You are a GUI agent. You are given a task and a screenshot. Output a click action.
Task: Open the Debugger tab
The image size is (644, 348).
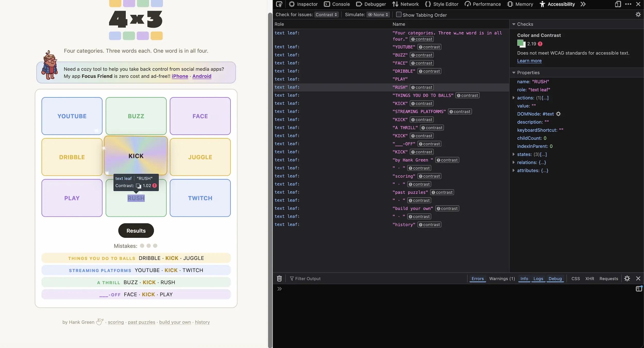pyautogui.click(x=371, y=4)
